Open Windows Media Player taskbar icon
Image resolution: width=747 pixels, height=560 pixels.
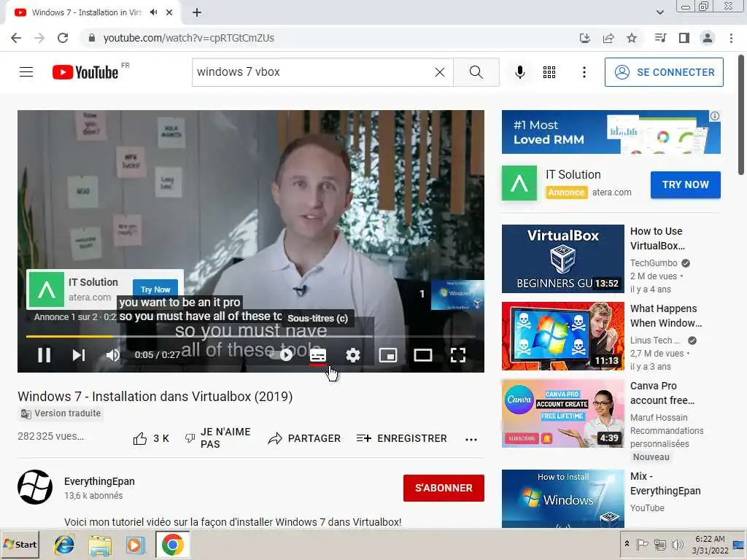135,545
